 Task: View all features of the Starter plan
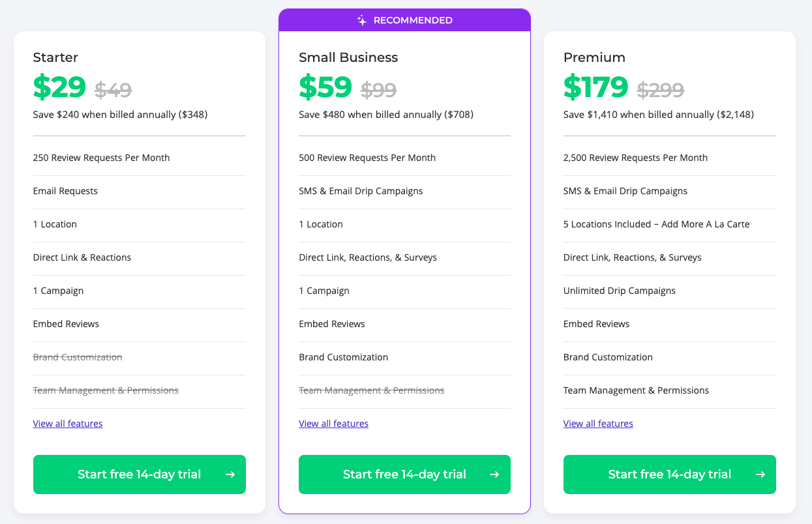coord(68,424)
